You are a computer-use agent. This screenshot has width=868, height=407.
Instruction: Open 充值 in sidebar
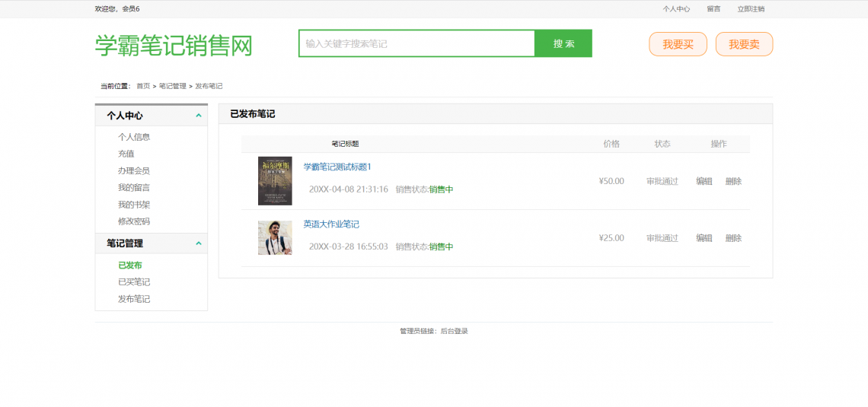[126, 154]
